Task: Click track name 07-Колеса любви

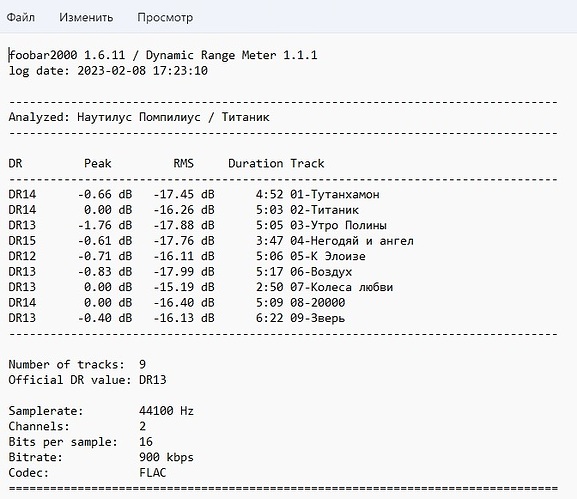Action: [342, 287]
